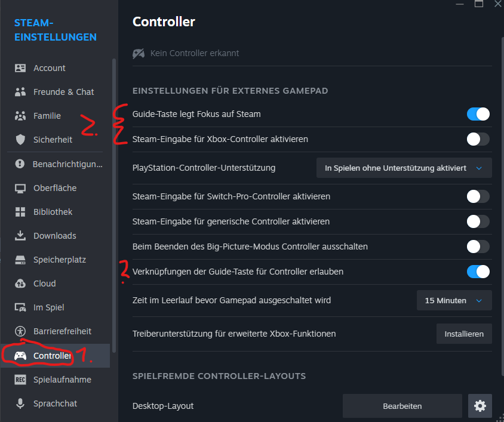504x422 pixels.
Task: Select the Sprachchat microphone icon
Action: [x=20, y=403]
